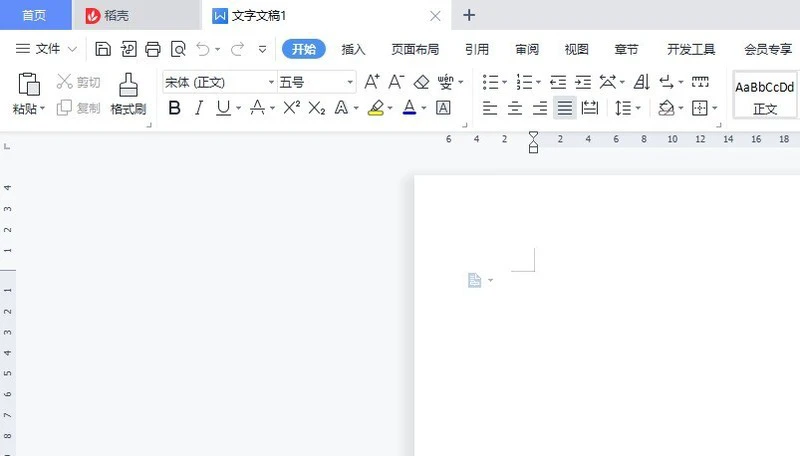Select the 正文 style preview
The width and height of the screenshot is (800, 456).
pyautogui.click(x=764, y=95)
